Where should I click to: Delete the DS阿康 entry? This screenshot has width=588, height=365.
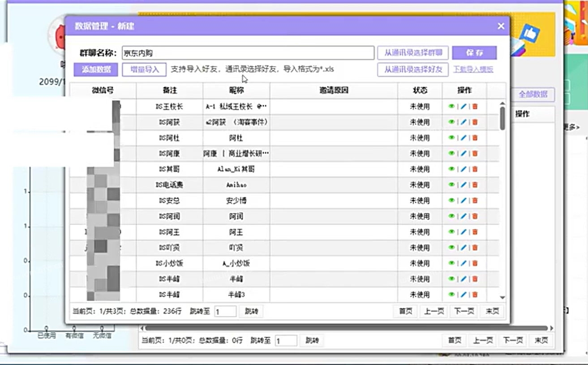475,154
